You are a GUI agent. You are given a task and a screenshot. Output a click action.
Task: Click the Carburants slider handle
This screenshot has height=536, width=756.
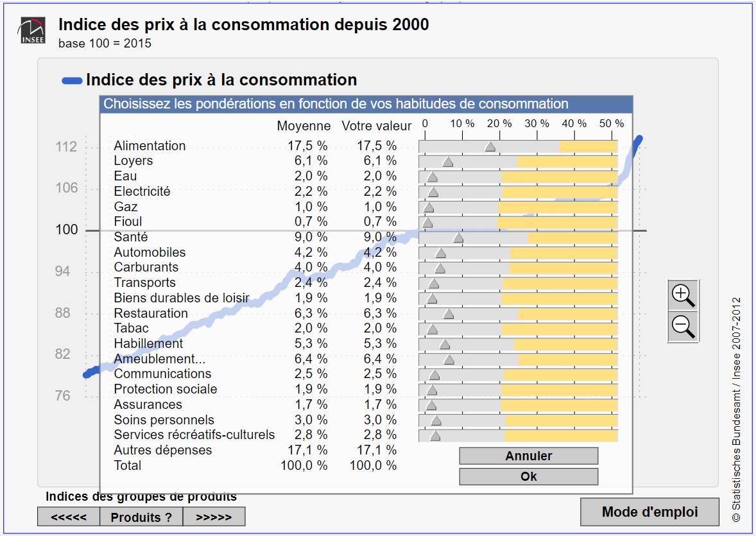[440, 268]
